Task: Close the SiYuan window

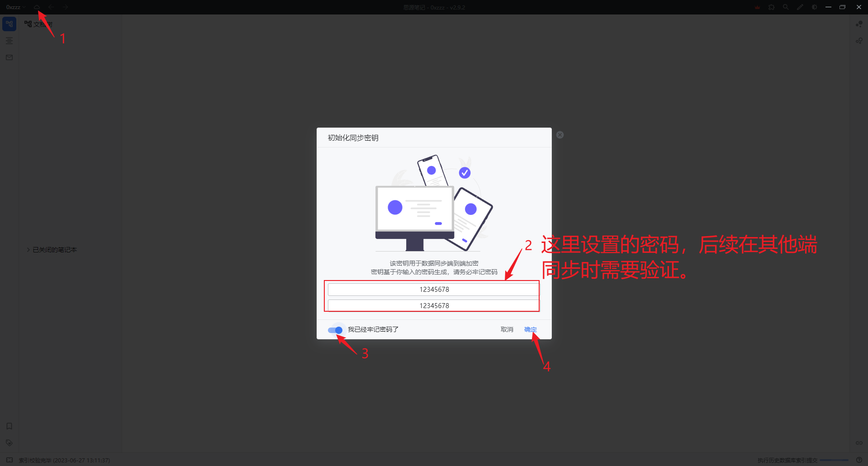Action: tap(859, 7)
